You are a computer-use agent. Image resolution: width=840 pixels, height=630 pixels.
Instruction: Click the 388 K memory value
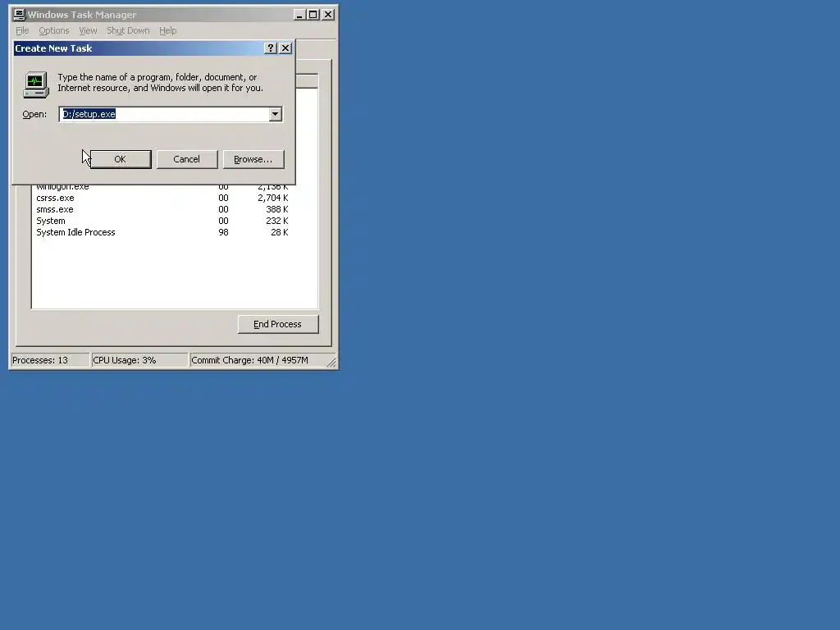coord(277,209)
